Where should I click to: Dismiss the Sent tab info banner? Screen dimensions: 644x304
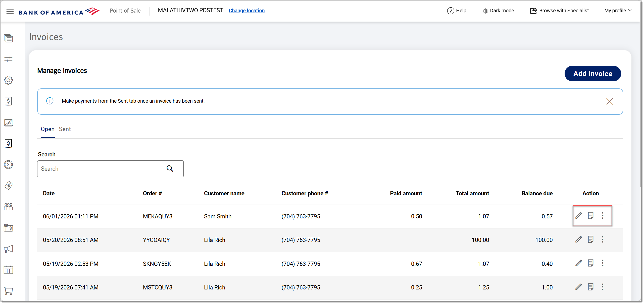(610, 101)
